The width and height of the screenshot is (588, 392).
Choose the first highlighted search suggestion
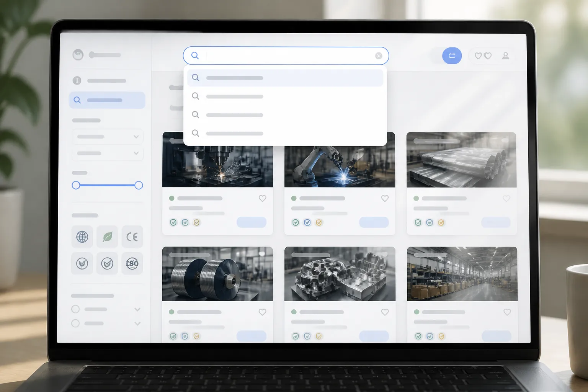coord(285,78)
